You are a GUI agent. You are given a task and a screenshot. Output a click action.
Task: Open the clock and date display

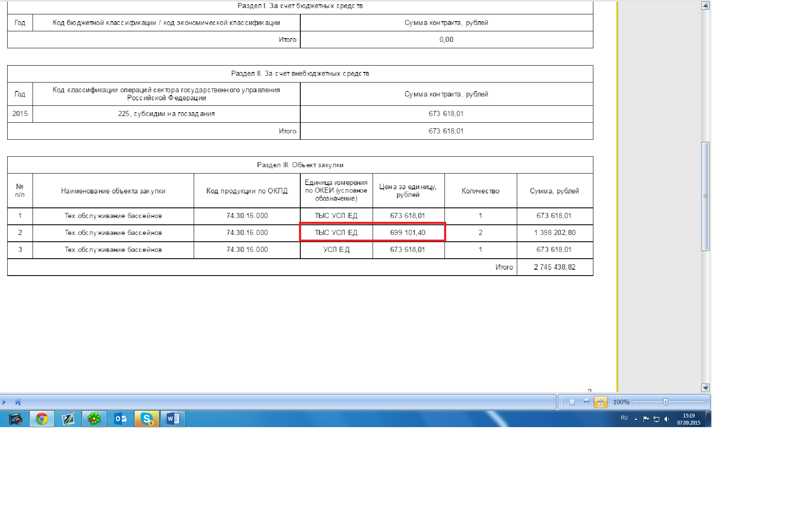coord(689,419)
